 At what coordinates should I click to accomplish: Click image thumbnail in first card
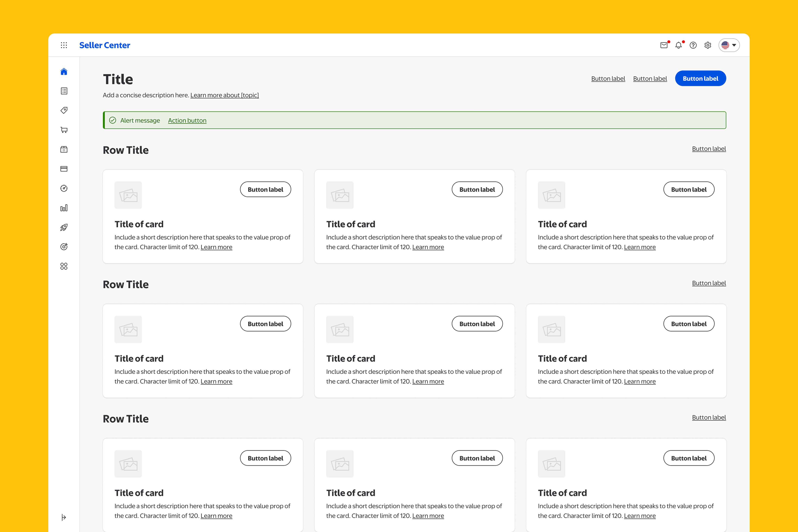point(128,195)
